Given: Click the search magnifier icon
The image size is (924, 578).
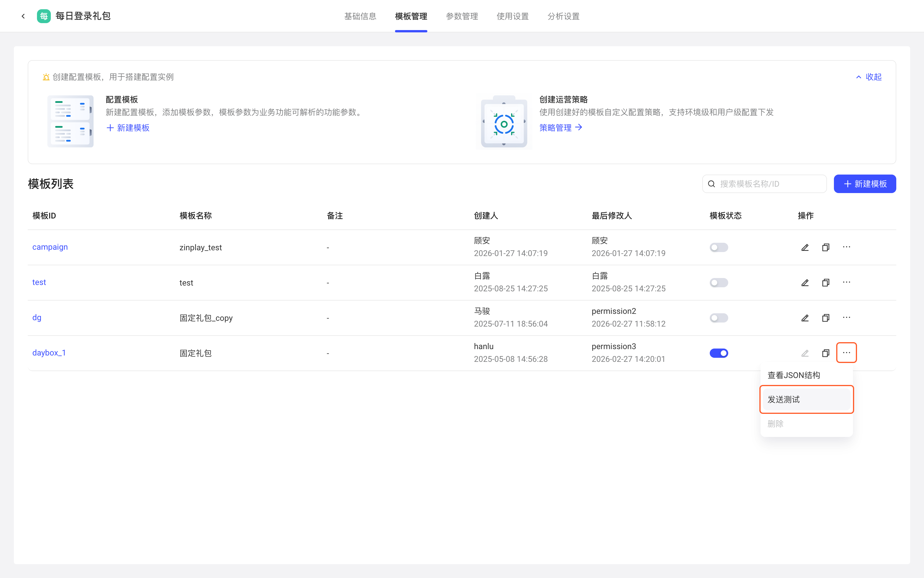Looking at the screenshot, I should coord(711,184).
